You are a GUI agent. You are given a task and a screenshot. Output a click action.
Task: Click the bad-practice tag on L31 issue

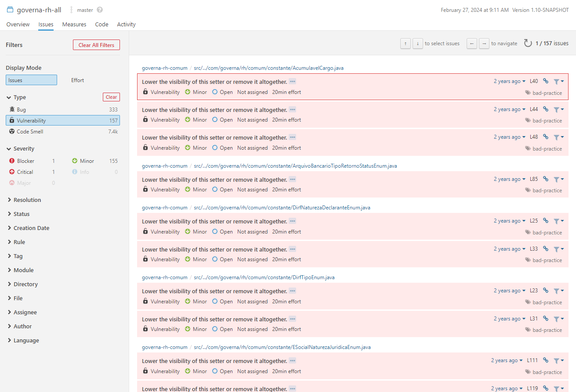point(543,330)
